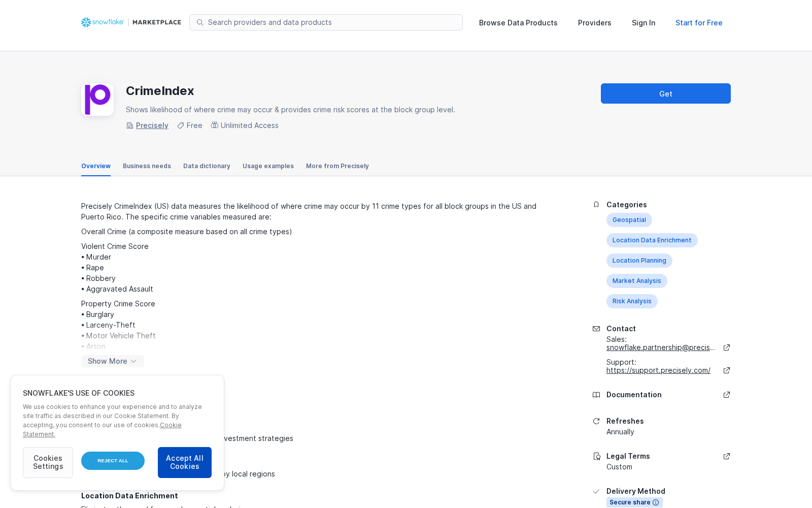Image resolution: width=812 pixels, height=508 pixels.
Task: Expand description with Show More
Action: (113, 361)
